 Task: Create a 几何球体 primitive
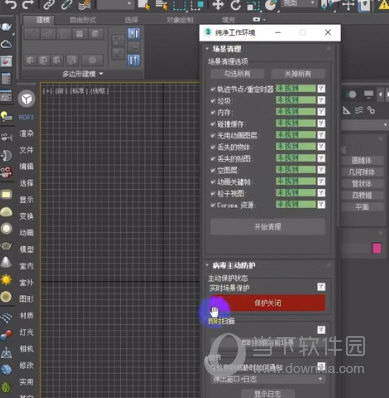[362, 172]
